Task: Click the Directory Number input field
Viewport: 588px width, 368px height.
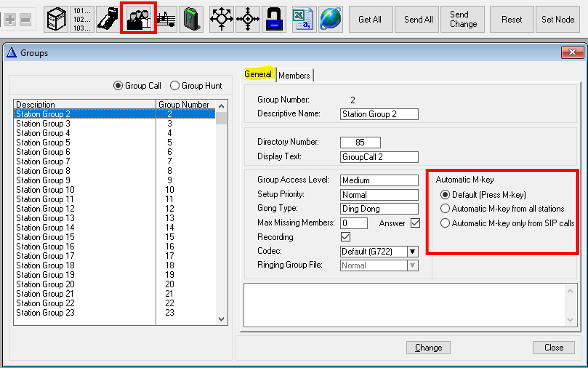Action: 360,142
